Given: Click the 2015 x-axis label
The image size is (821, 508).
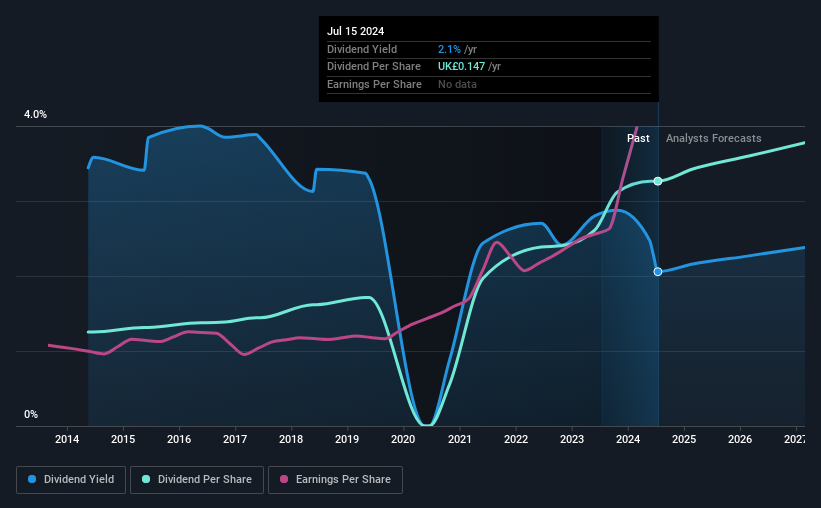Looking at the screenshot, I should coord(123,439).
